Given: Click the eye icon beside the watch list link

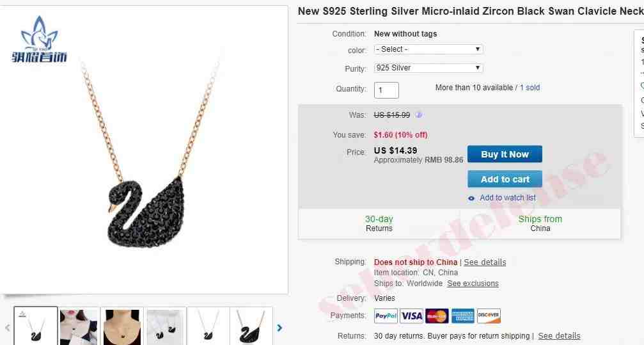Looking at the screenshot, I should click(471, 198).
